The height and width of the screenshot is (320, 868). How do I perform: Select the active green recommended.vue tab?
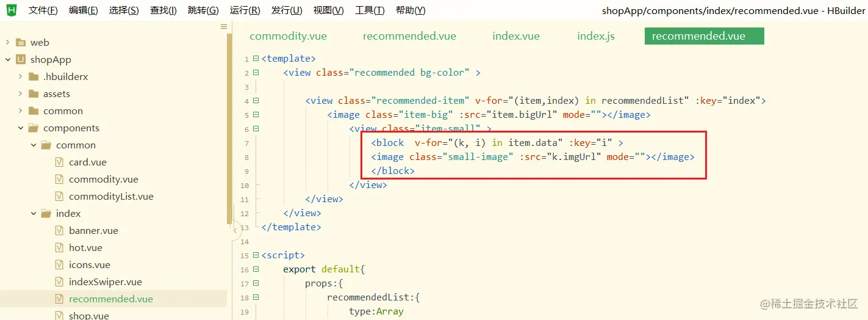[x=704, y=36]
